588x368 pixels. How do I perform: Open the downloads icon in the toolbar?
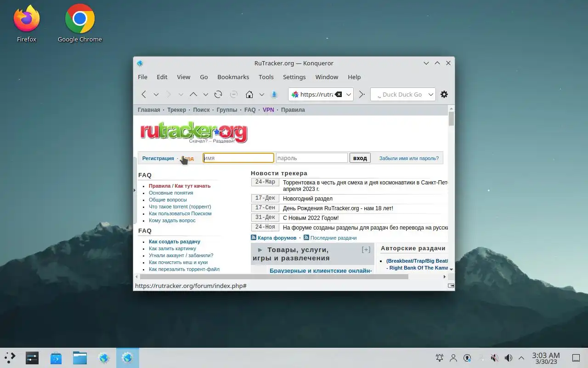274,94
